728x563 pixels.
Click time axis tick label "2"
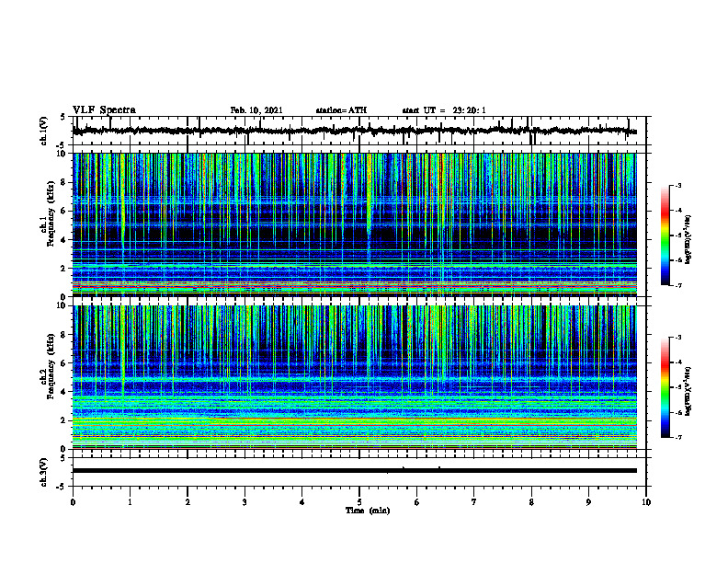coord(188,502)
